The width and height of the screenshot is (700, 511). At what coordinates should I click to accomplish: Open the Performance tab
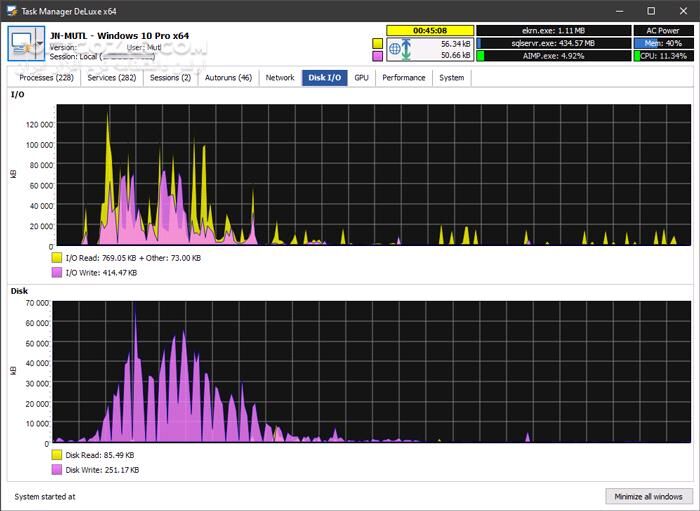(x=404, y=77)
